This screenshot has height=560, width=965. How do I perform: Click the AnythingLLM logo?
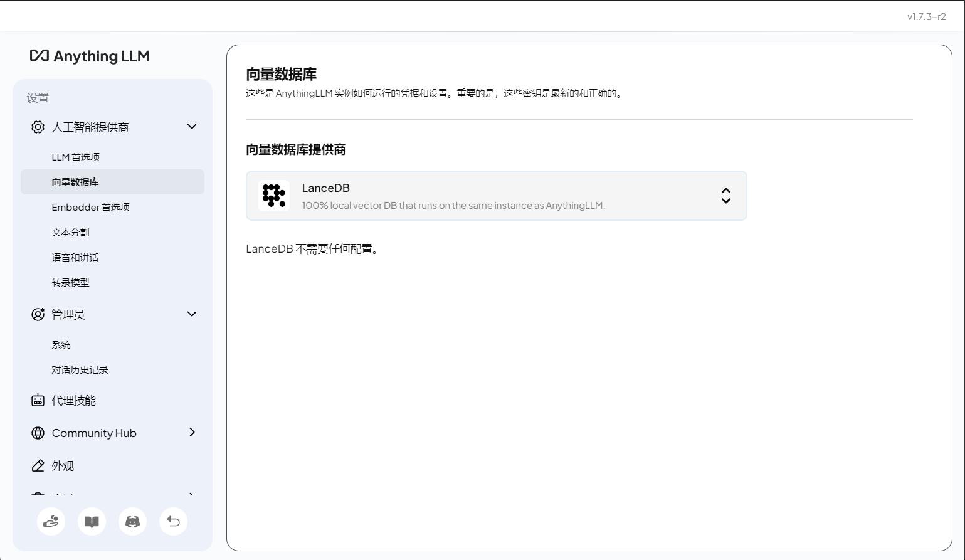pyautogui.click(x=90, y=56)
